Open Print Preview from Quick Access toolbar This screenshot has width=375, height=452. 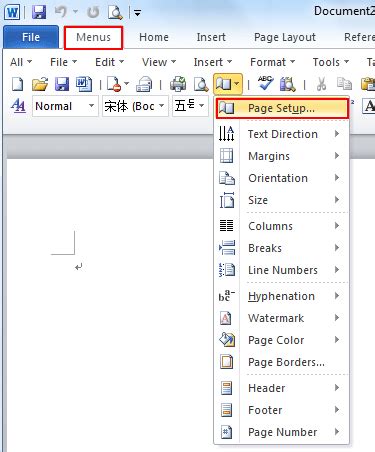(115, 12)
